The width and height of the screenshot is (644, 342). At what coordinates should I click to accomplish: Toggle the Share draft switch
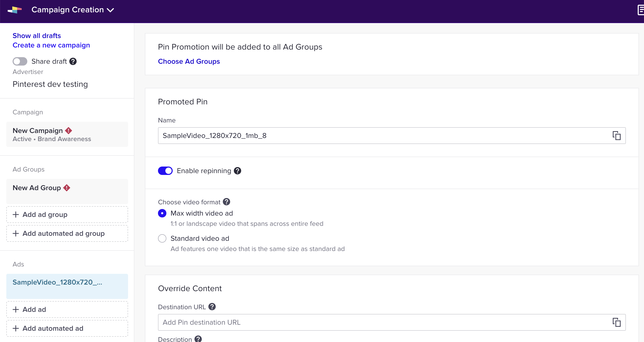coord(20,61)
